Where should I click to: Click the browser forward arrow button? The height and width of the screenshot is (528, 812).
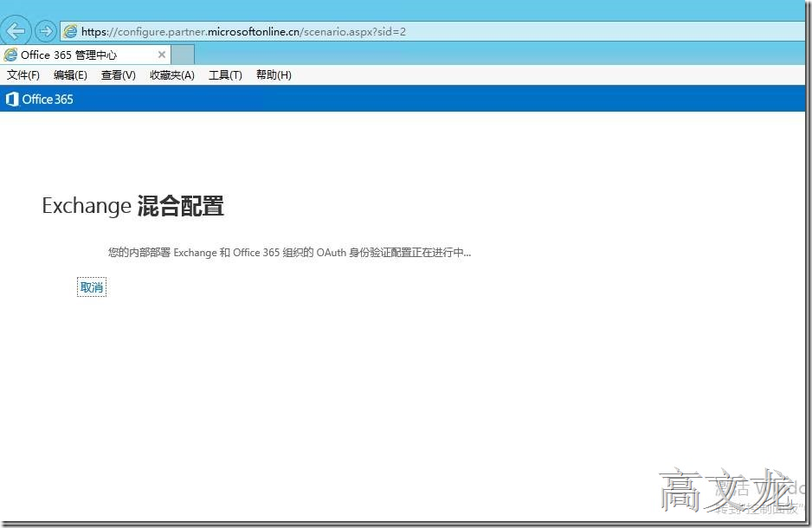click(46, 31)
